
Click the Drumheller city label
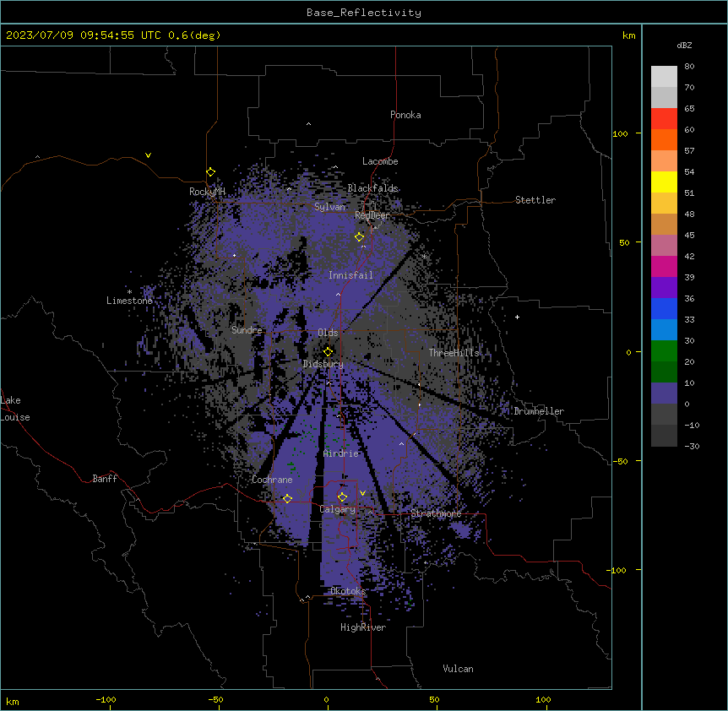click(539, 411)
